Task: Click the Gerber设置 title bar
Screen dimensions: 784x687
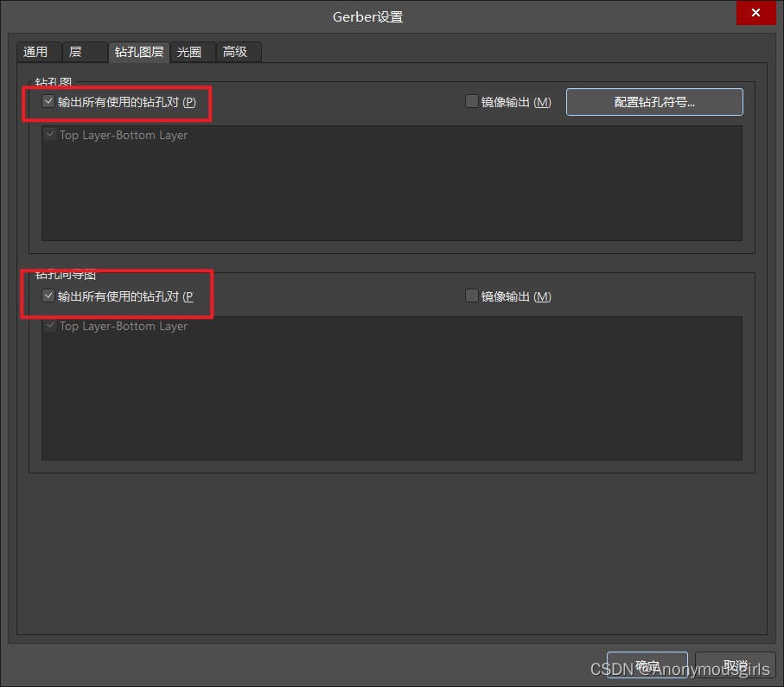Action: [367, 16]
